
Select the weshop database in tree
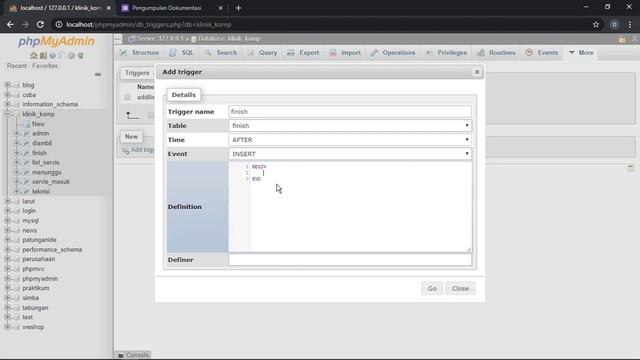33,327
